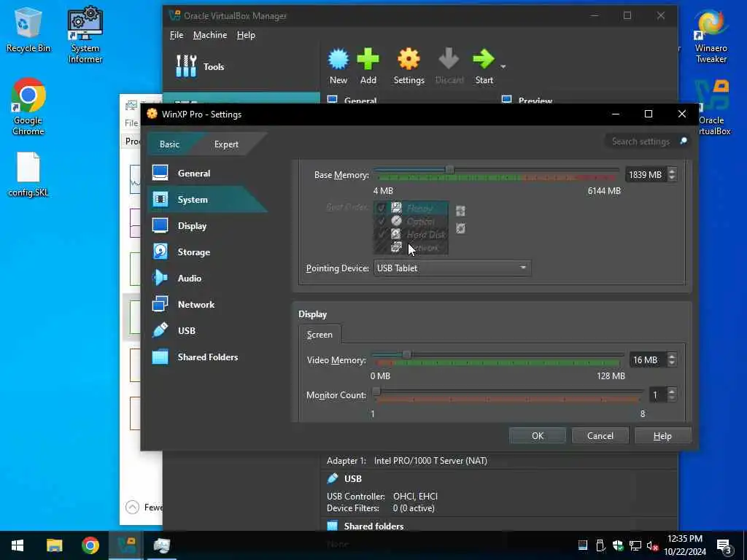The image size is (747, 560).
Task: Select System Informer desktop icon
Action: point(85,35)
